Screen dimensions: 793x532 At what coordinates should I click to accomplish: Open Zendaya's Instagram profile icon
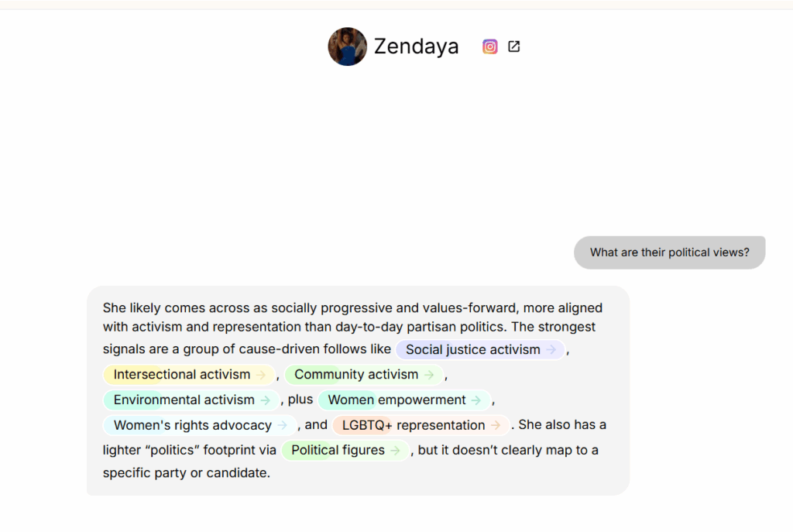coord(489,46)
